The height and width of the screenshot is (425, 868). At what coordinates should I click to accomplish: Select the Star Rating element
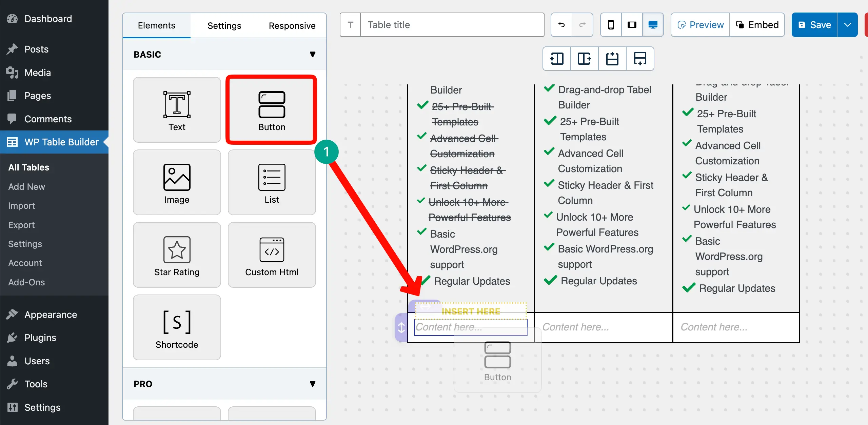pos(177,255)
